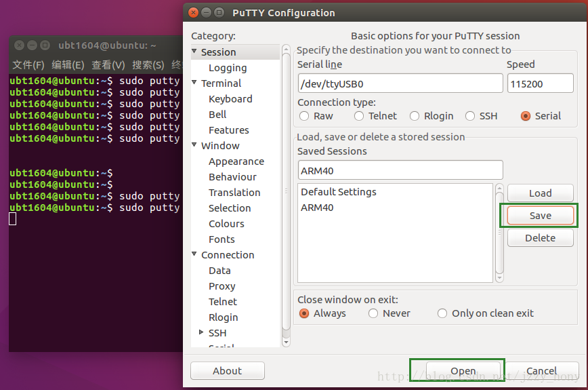Select ARM40 in saved sessions list

(x=395, y=208)
